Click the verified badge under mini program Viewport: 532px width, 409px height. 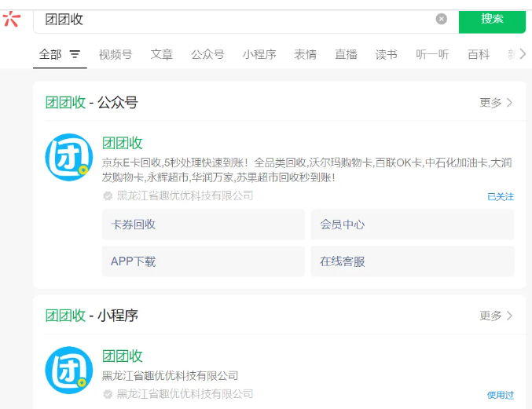(x=108, y=394)
